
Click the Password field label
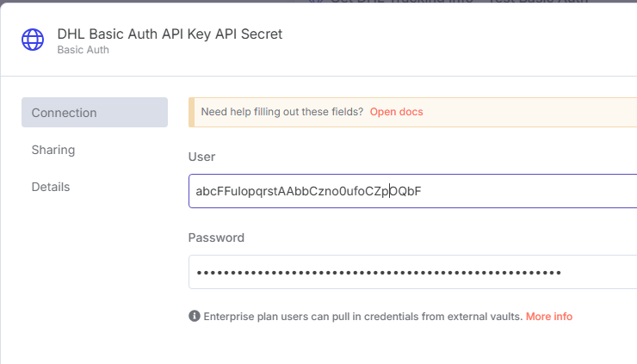pos(216,238)
